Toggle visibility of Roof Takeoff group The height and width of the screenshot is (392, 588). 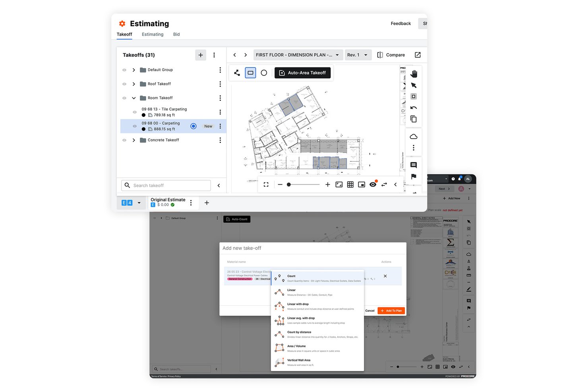[x=124, y=84]
